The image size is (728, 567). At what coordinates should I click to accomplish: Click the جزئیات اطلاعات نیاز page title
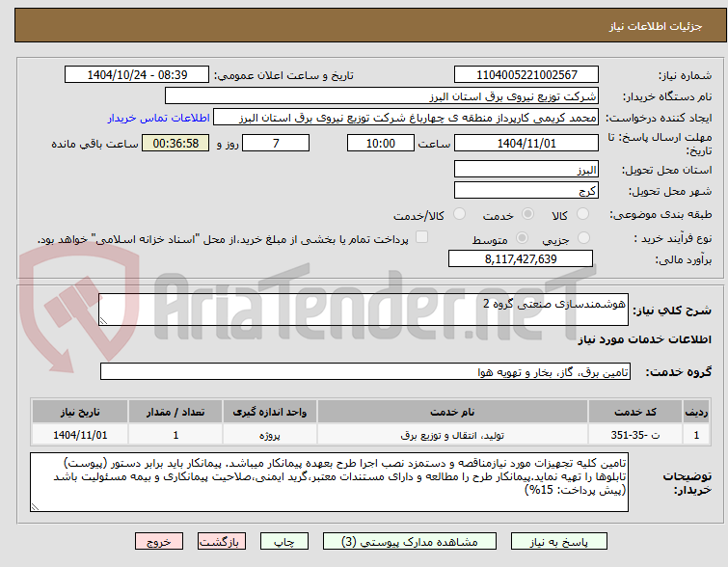pos(655,26)
